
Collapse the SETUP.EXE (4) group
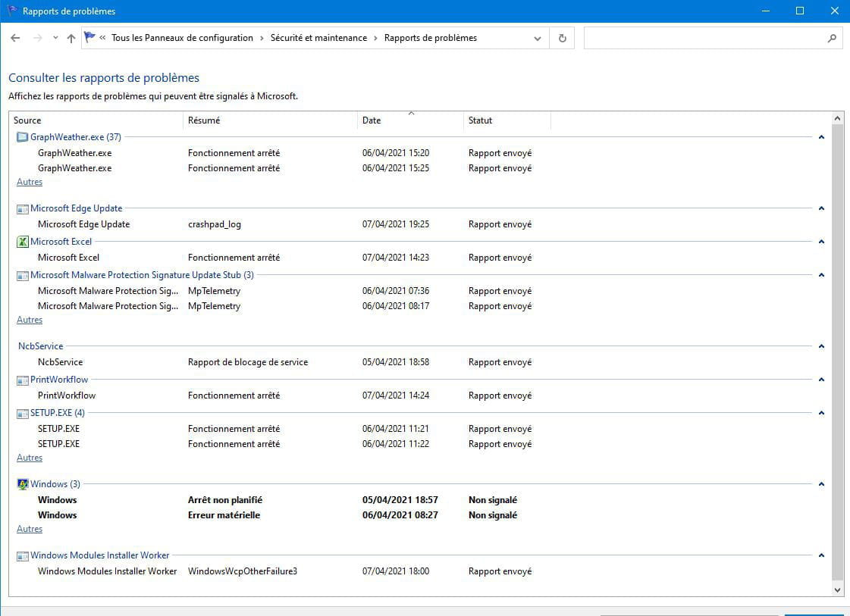[x=821, y=413]
